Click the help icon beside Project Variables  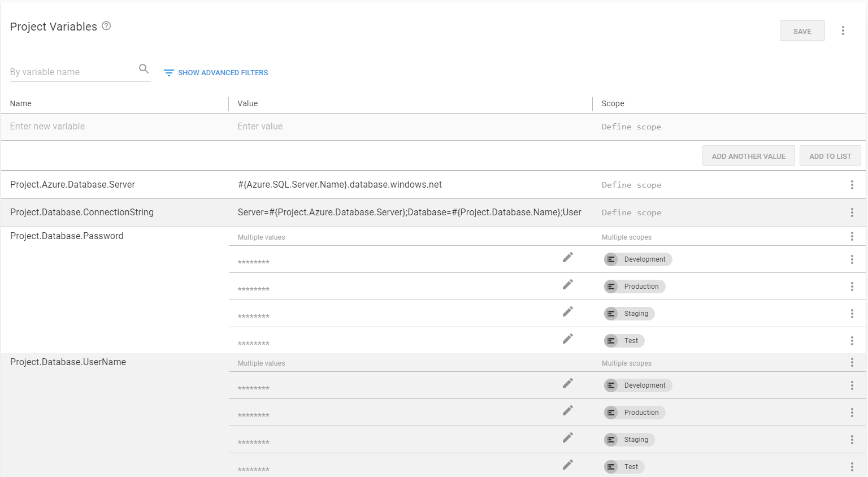106,26
